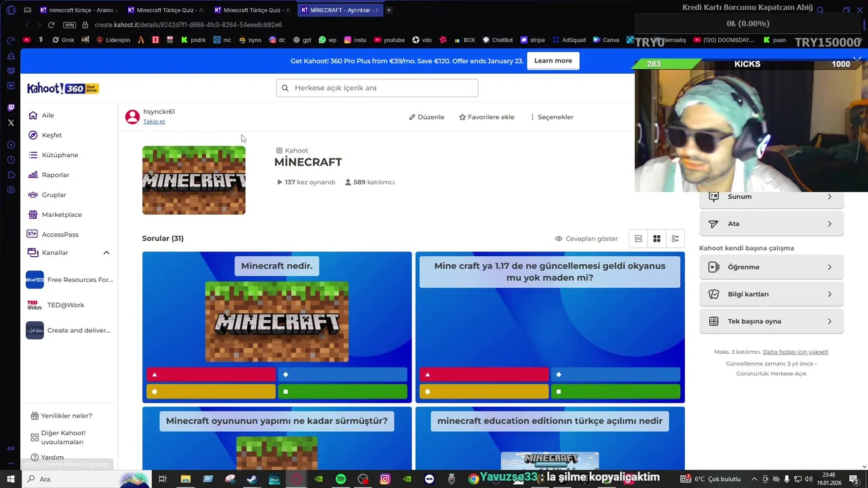The height and width of the screenshot is (488, 868).
Task: Click red triangle answer on 'Minecraft nedir.'
Action: pos(211,374)
